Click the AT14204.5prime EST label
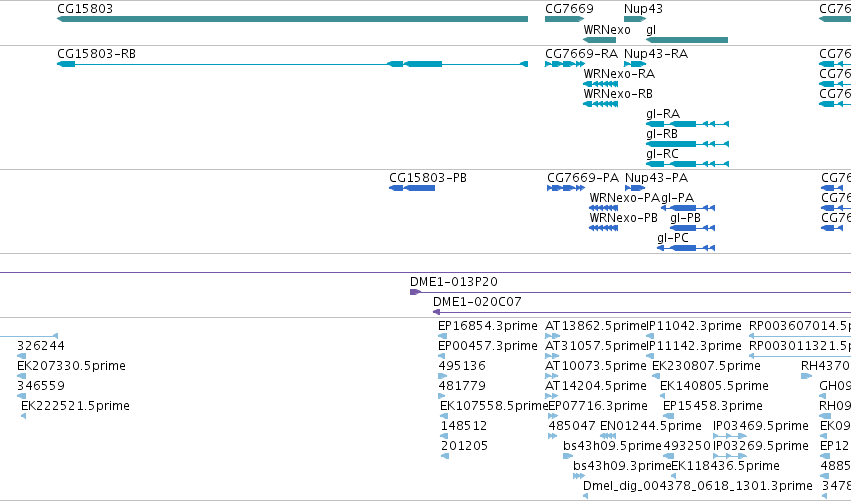This screenshot has width=851, height=501. click(596, 386)
